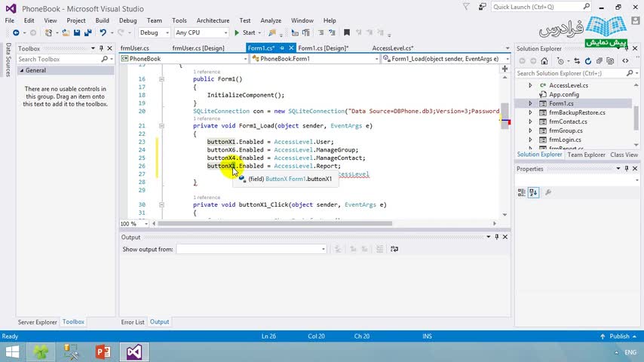Open PowerPoint from the Windows taskbar
Image resolution: width=644 pixels, height=362 pixels.
(103, 351)
